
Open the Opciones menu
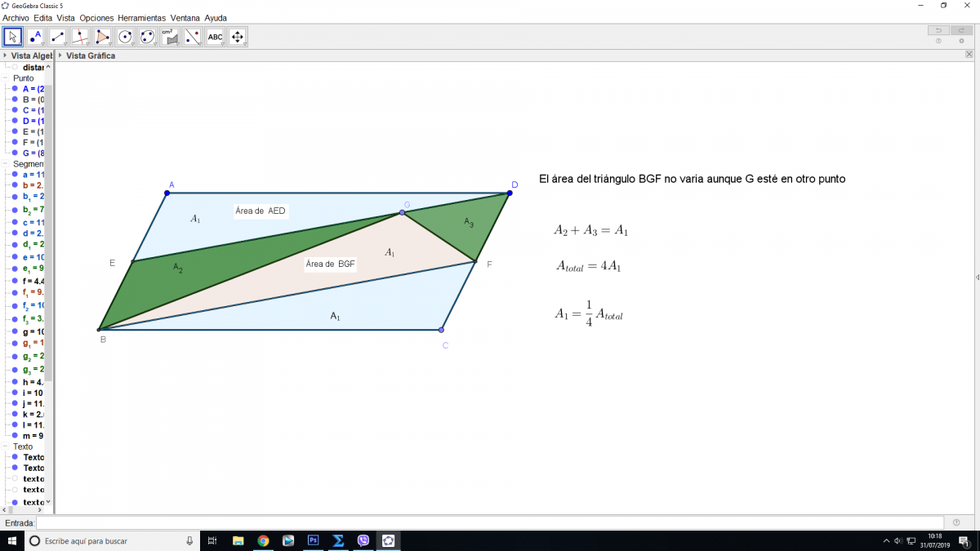pyautogui.click(x=96, y=17)
